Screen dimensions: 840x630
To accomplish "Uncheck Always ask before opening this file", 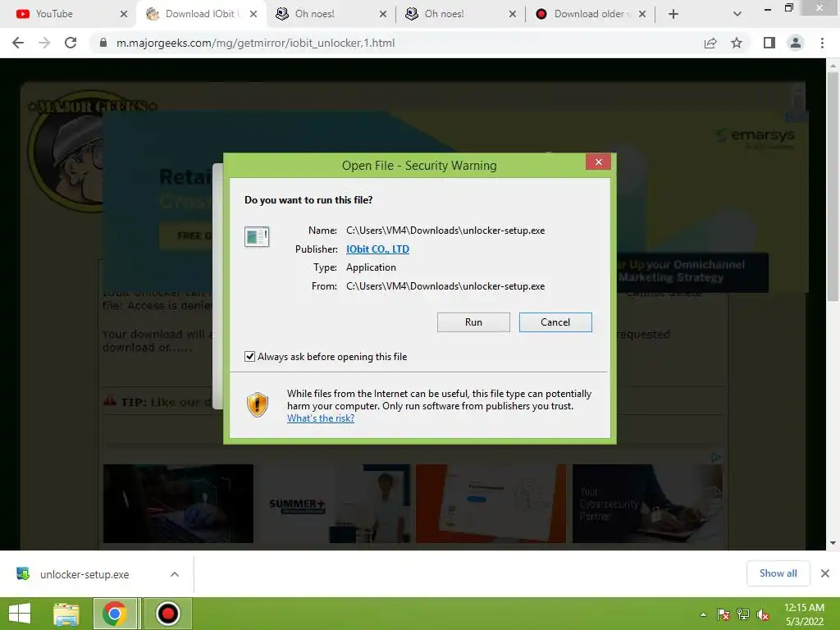I will pos(249,357).
